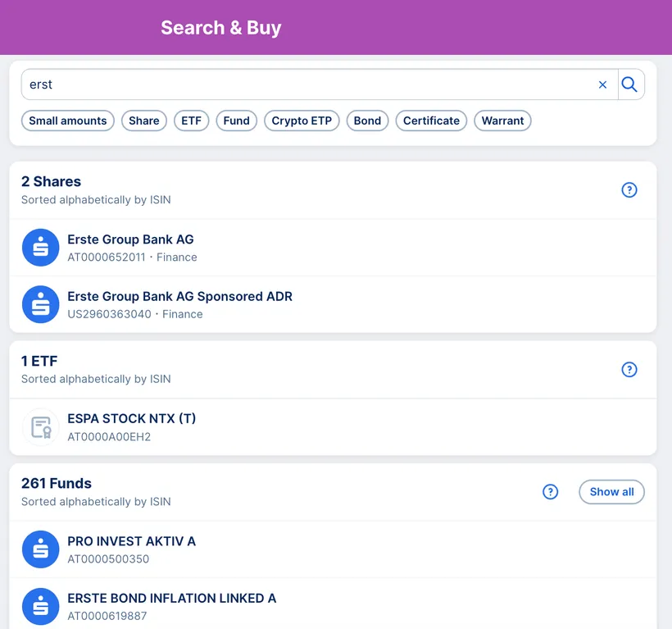Click ISIN AT0000652011 · Finance text
This screenshot has width=672, height=629.
click(132, 258)
